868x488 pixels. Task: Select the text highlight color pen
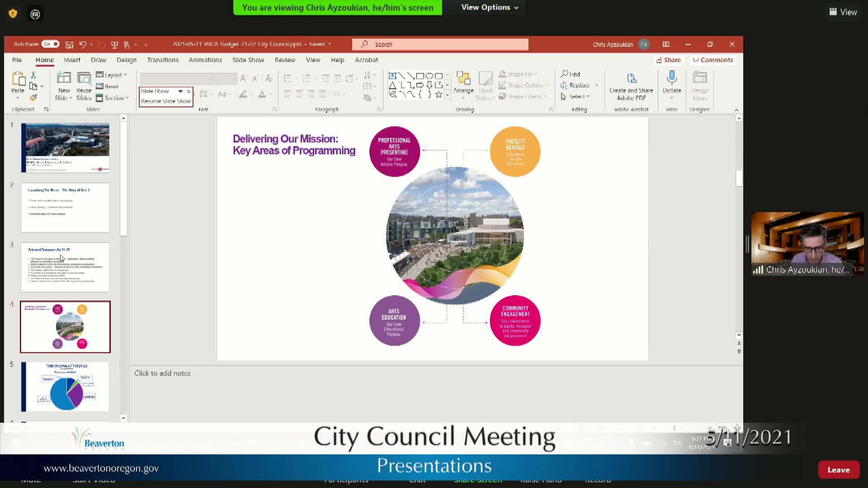coord(243,94)
